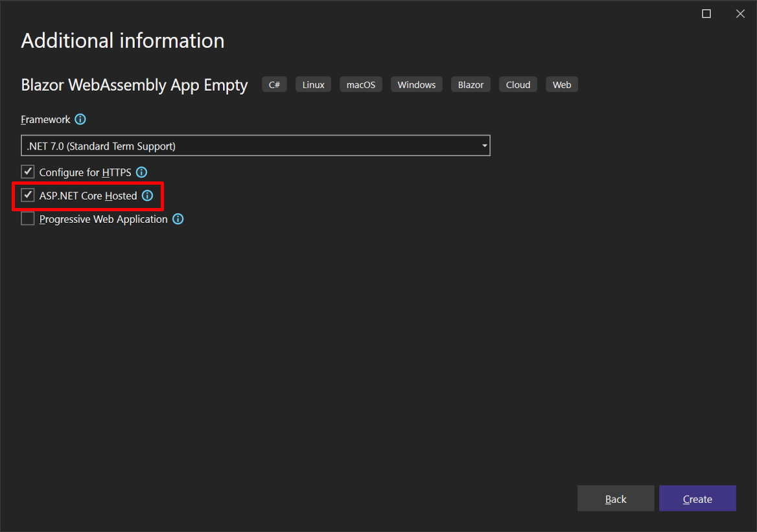Viewport: 757px width, 532px height.
Task: Disable the ASP.NET Core Hosted option
Action: [28, 196]
